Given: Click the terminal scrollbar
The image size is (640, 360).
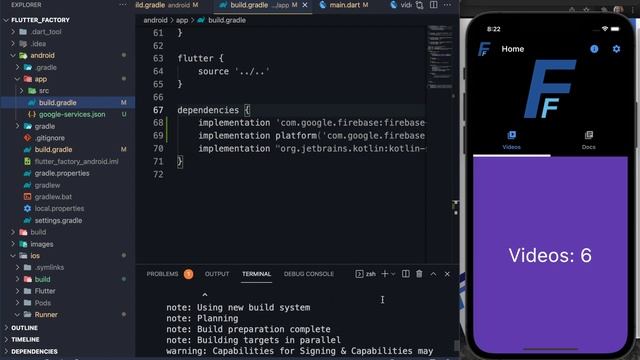Looking at the screenshot, I should pyautogui.click(x=456, y=345).
